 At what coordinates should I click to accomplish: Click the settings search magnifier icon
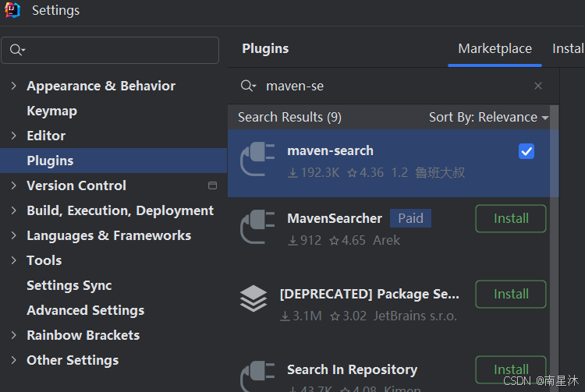(x=17, y=50)
